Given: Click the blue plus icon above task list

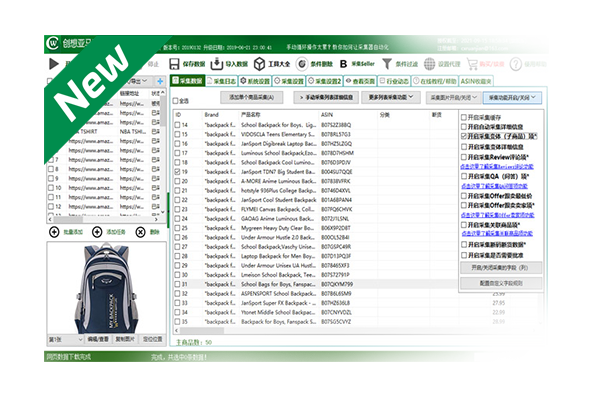Looking at the screenshot, I should (x=160, y=81).
